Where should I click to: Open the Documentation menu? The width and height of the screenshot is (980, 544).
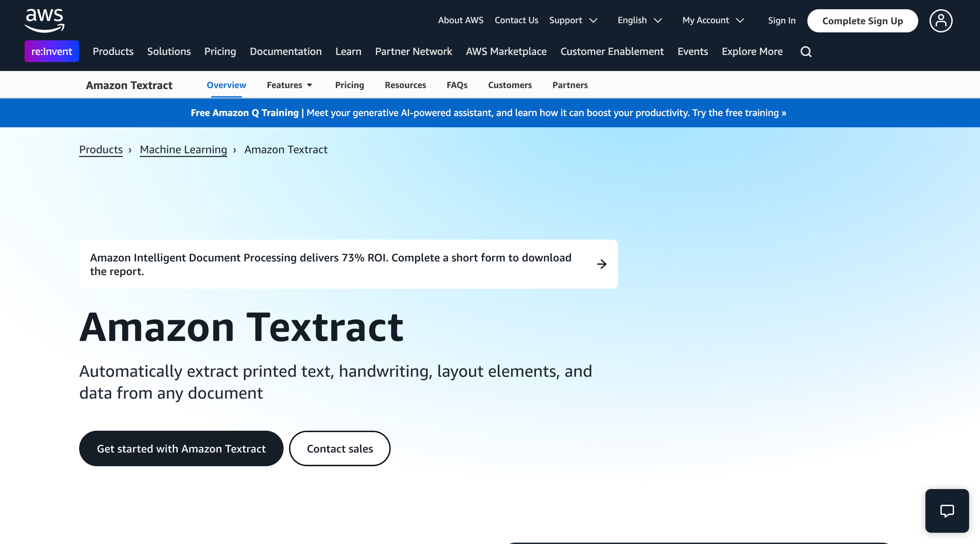[286, 51]
